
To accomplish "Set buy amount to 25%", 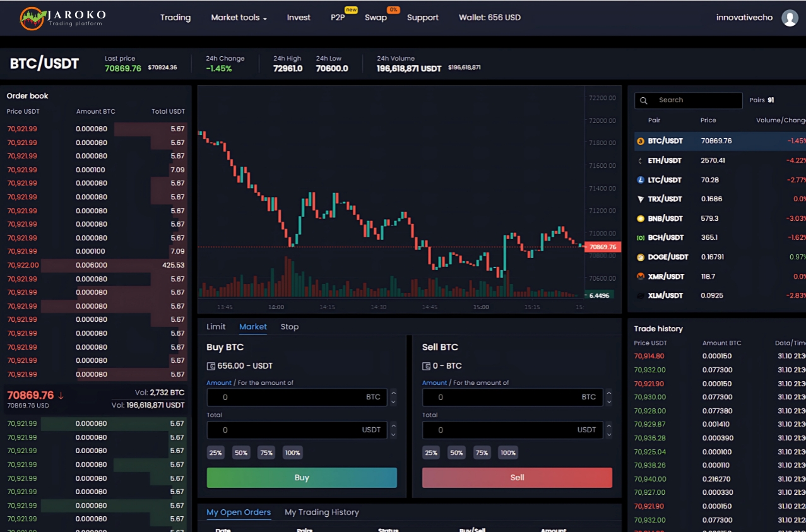I will 216,452.
